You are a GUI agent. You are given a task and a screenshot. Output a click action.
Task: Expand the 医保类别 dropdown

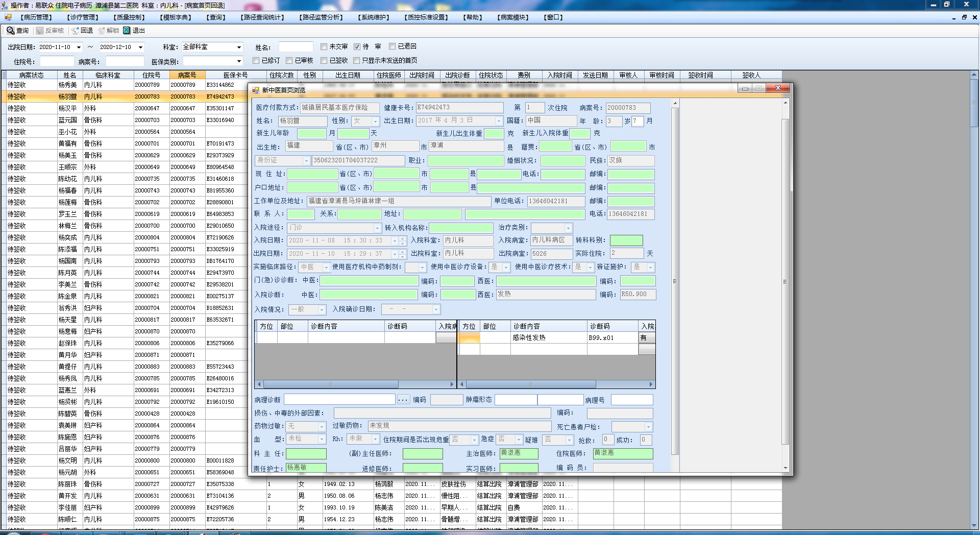click(x=238, y=61)
